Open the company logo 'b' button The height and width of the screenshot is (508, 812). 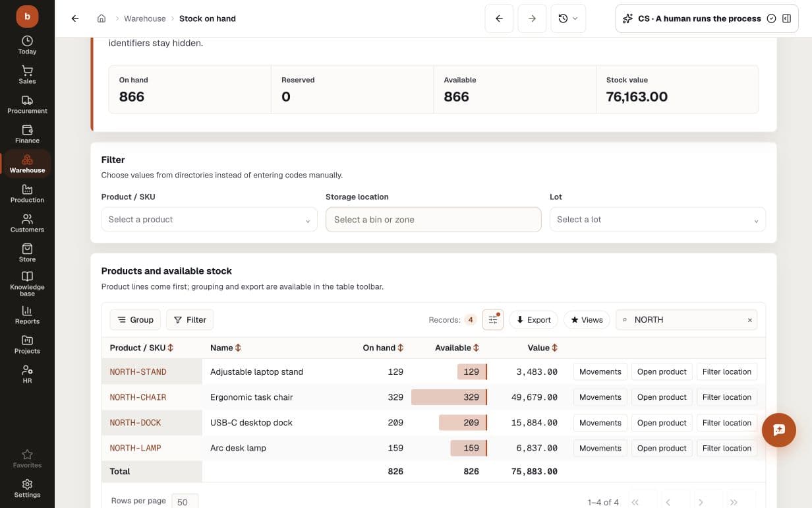pos(27,16)
